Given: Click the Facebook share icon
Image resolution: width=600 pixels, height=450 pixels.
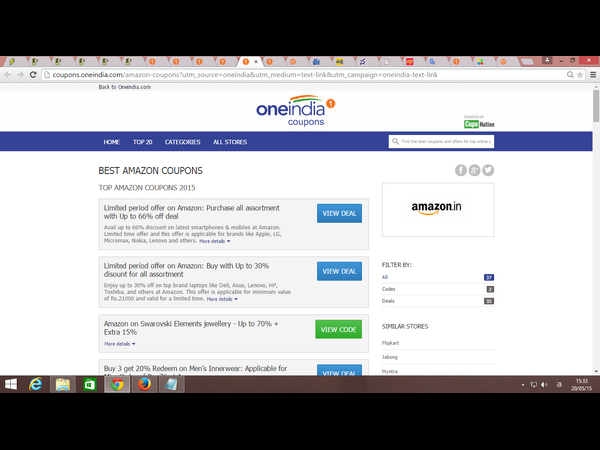Looking at the screenshot, I should tap(461, 170).
